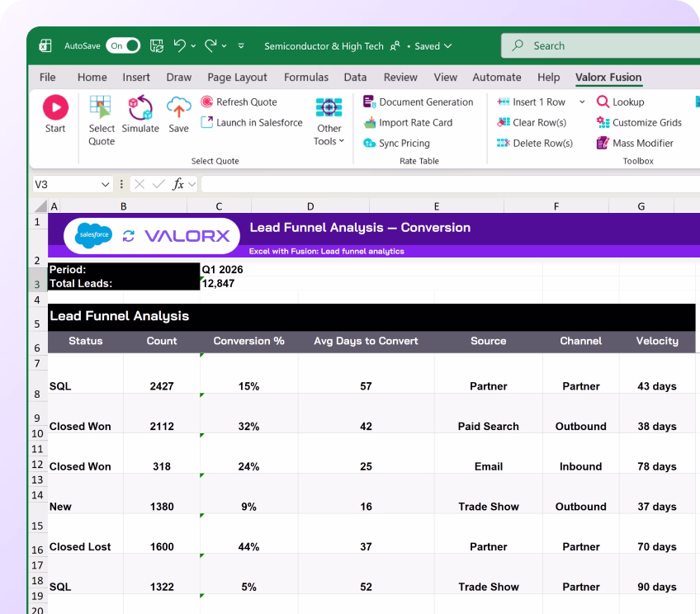
Task: Click the Mass Modifier icon
Action: 603,143
